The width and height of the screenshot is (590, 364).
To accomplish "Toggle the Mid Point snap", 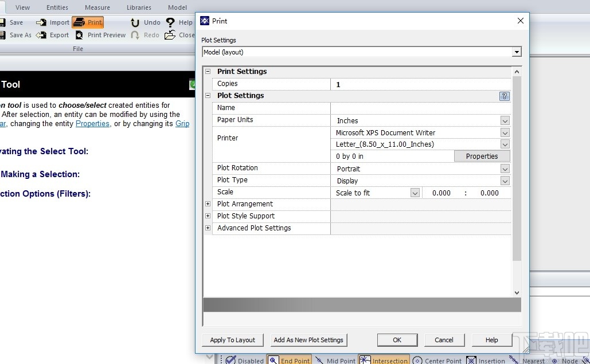I will 335,360.
